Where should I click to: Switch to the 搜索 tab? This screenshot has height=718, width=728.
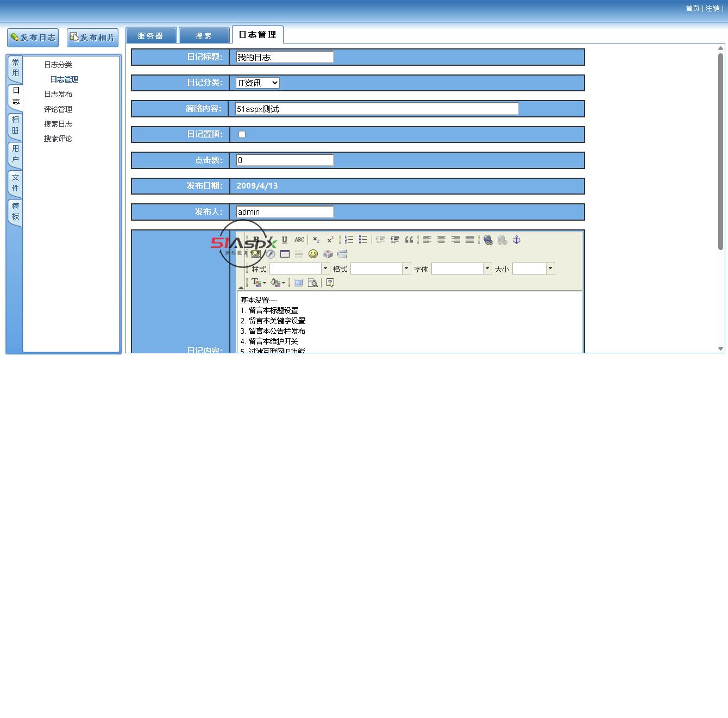204,35
